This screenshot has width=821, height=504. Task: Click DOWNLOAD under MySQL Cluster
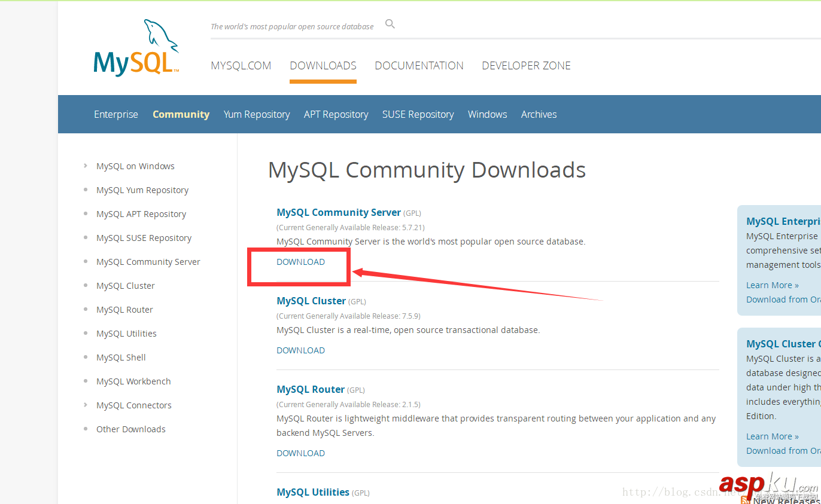pyautogui.click(x=300, y=350)
